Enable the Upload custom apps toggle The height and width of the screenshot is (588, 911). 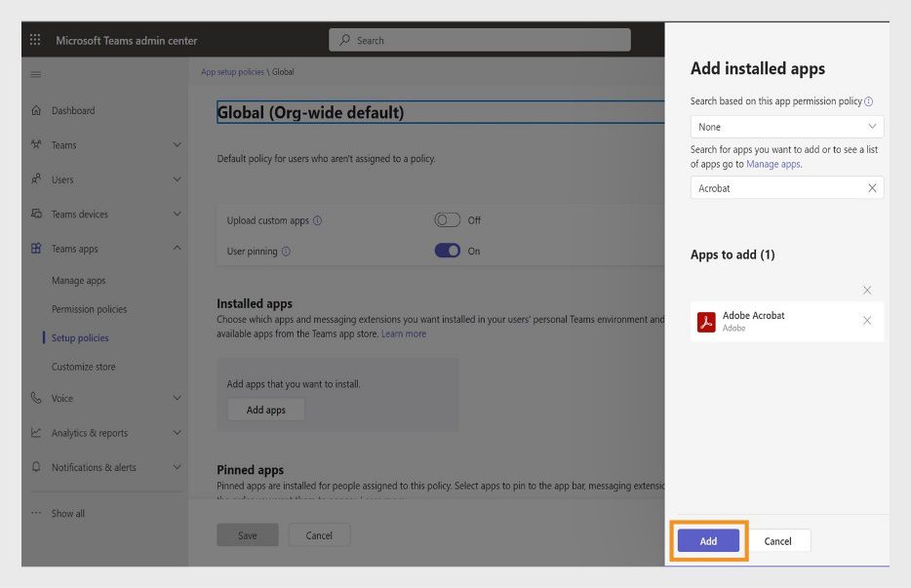pyautogui.click(x=448, y=220)
